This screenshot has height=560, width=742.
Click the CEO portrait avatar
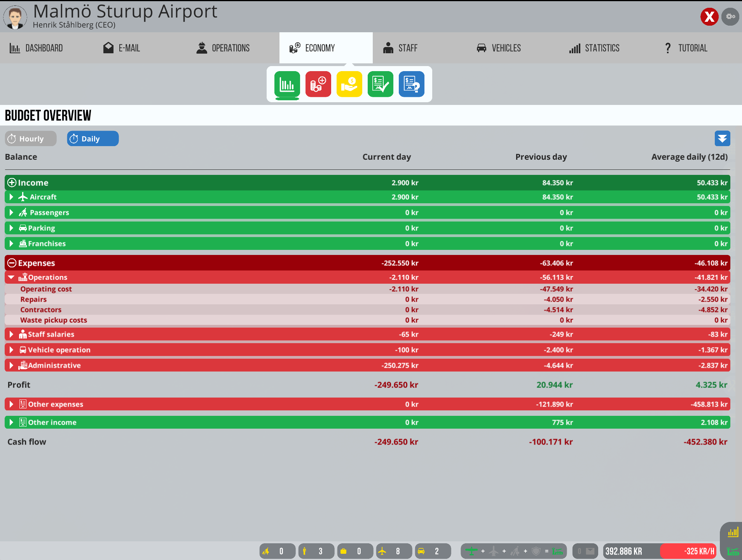(x=15, y=17)
